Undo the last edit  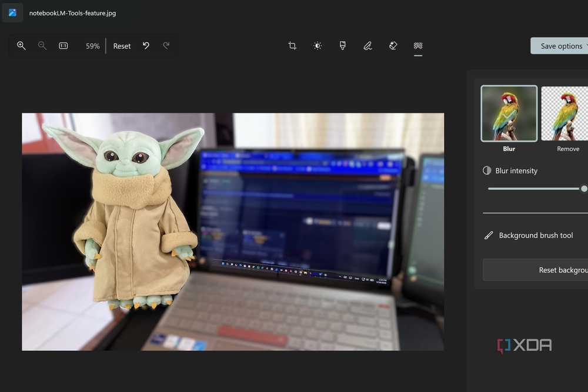click(146, 46)
